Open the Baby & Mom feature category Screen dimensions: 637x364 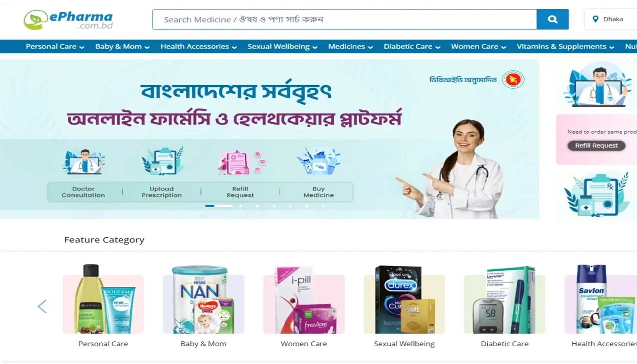(x=203, y=306)
